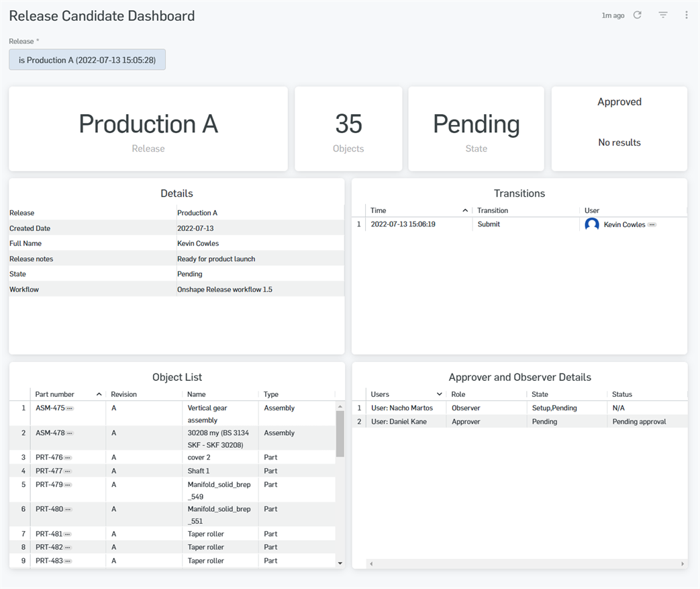The height and width of the screenshot is (589, 700).
Task: Open the three-dot dashboard menu
Action: click(686, 15)
